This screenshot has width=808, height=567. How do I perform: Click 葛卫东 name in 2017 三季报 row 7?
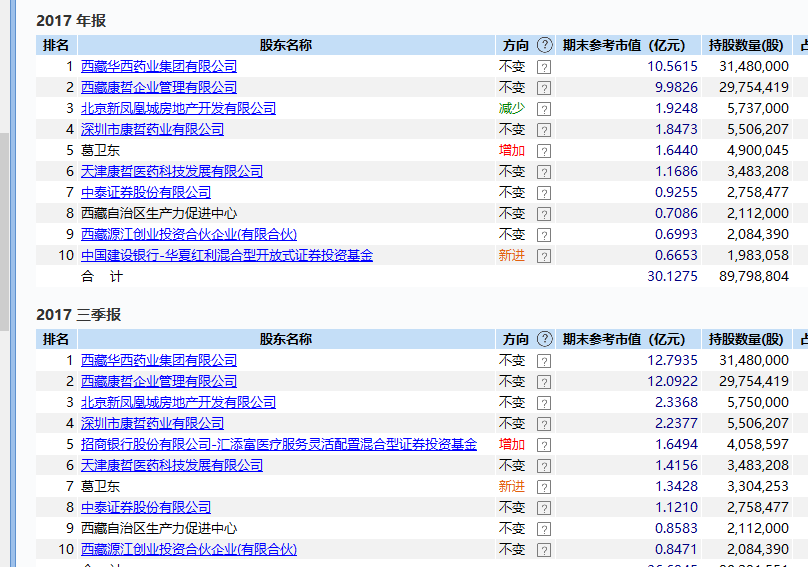(100, 487)
